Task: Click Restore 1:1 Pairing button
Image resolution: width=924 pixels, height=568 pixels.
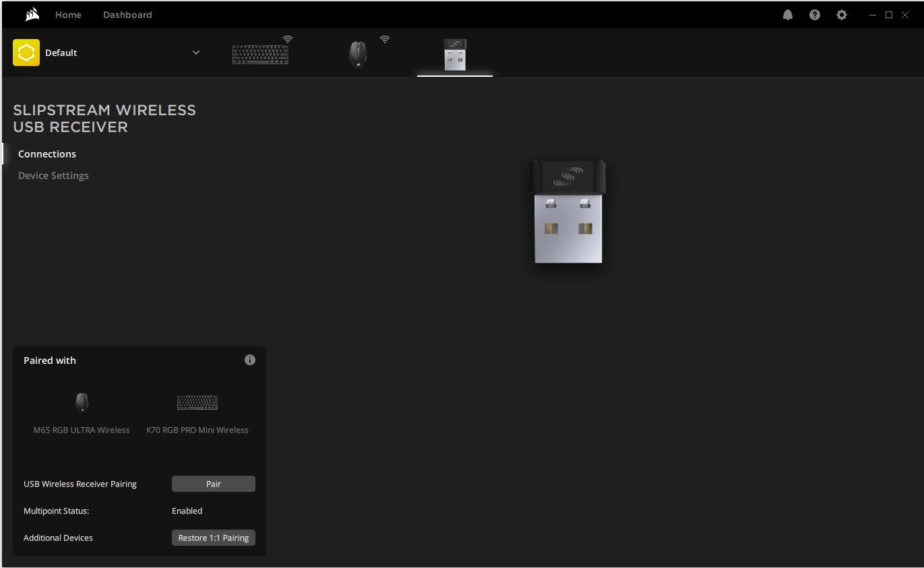Action: click(214, 538)
